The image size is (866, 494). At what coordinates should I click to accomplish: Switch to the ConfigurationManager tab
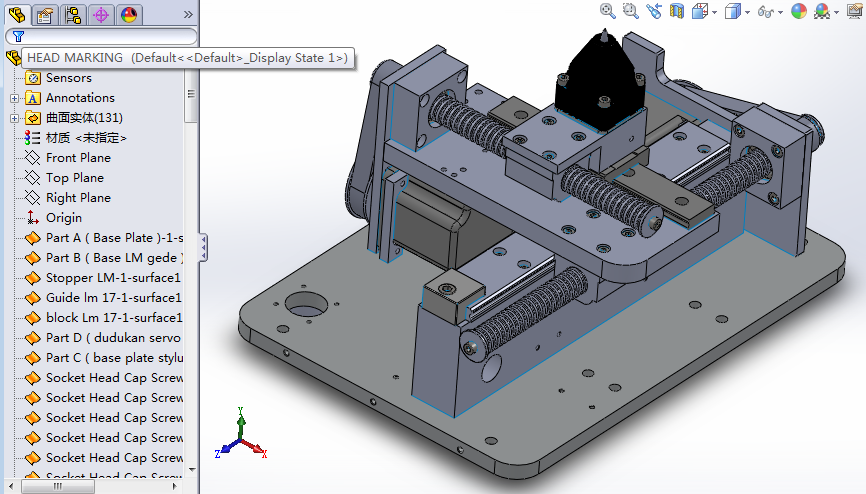[x=73, y=14]
